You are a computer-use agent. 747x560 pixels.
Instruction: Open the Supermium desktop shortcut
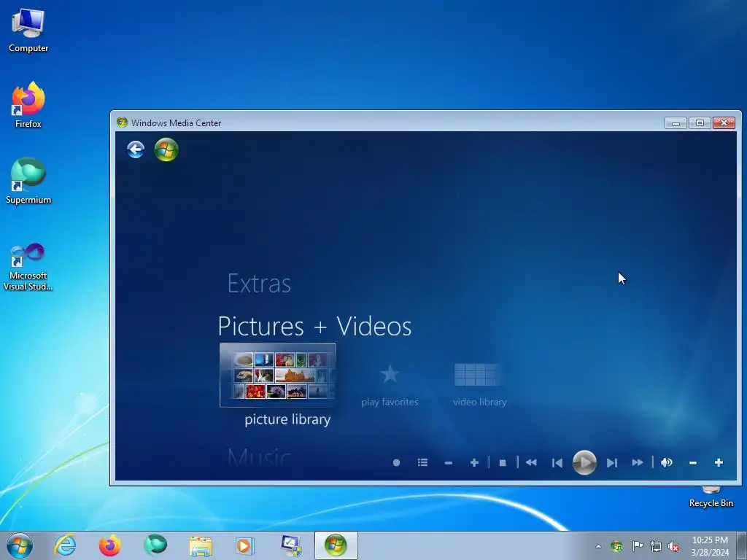(28, 181)
